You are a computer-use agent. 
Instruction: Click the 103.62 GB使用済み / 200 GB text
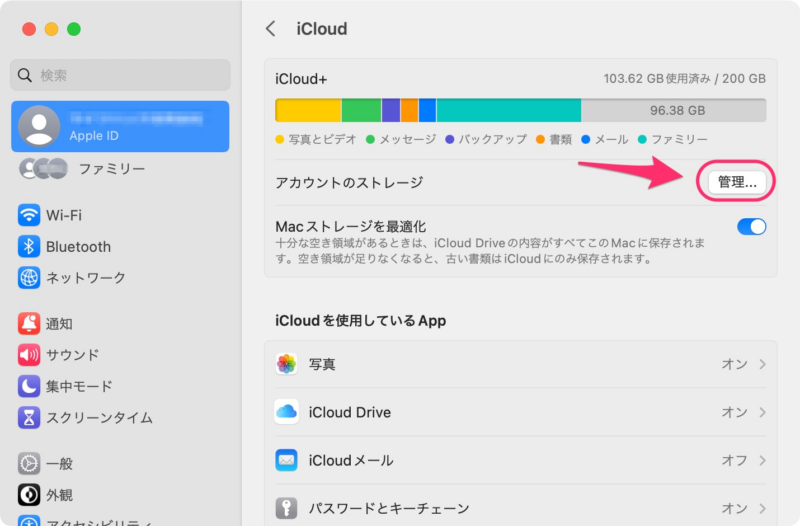pos(685,79)
